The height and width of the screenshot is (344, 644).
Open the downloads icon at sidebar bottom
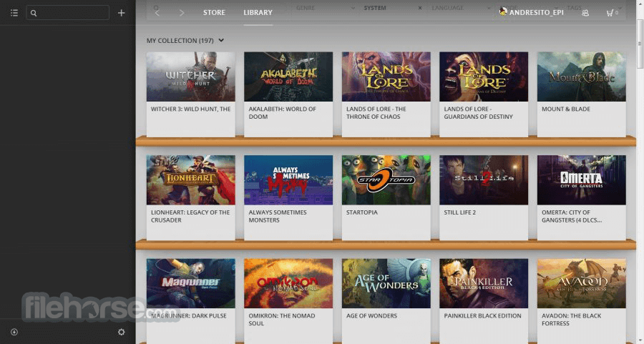[x=14, y=332]
